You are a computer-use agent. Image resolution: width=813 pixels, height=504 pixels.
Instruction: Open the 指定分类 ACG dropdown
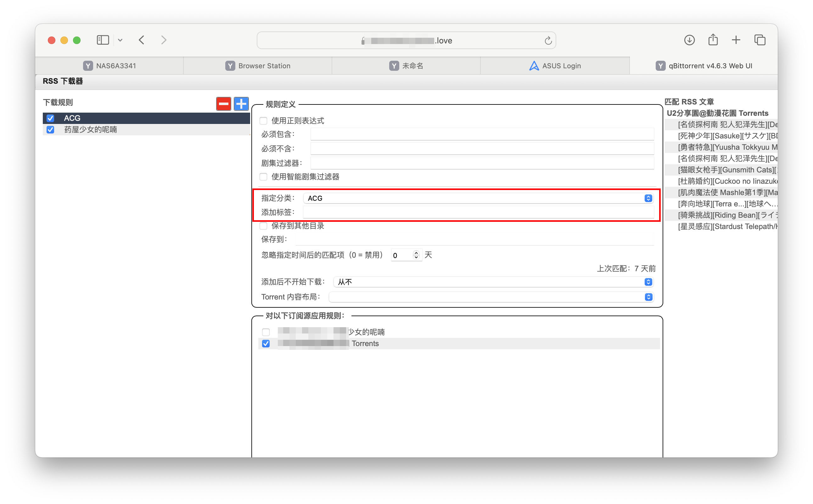pos(478,198)
